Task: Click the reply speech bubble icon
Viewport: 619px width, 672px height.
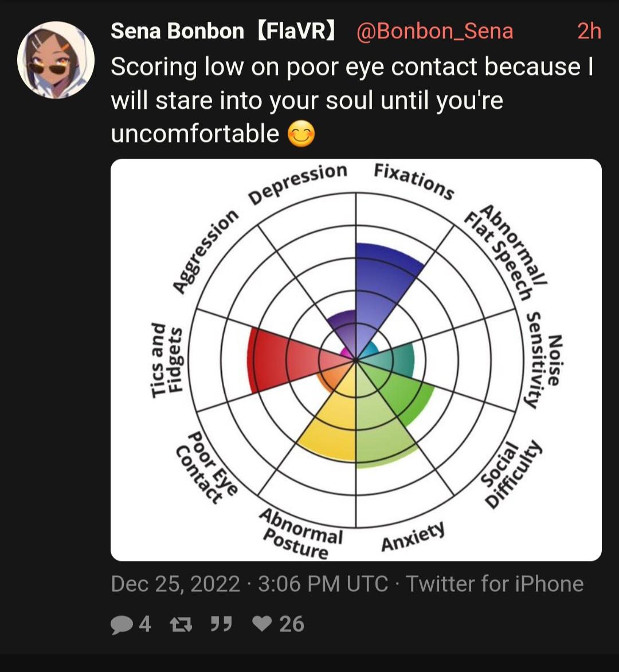Action: (x=122, y=624)
